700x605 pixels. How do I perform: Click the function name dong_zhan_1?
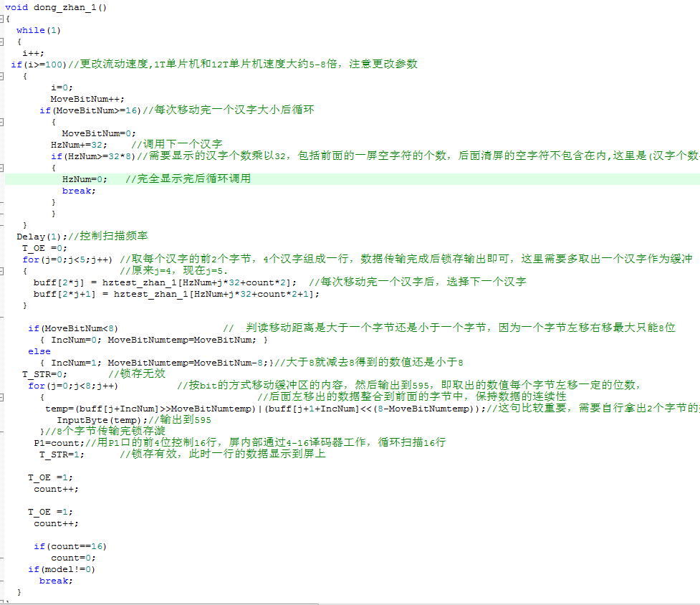point(64,8)
